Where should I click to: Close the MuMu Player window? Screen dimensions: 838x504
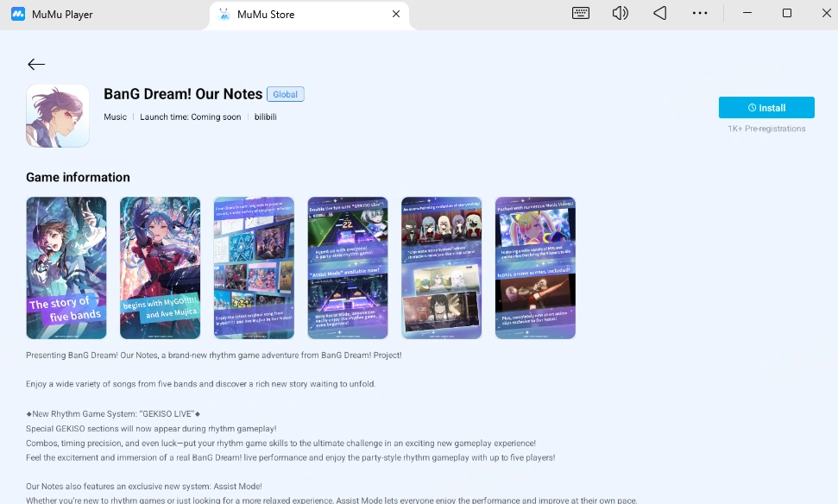pyautogui.click(x=826, y=13)
